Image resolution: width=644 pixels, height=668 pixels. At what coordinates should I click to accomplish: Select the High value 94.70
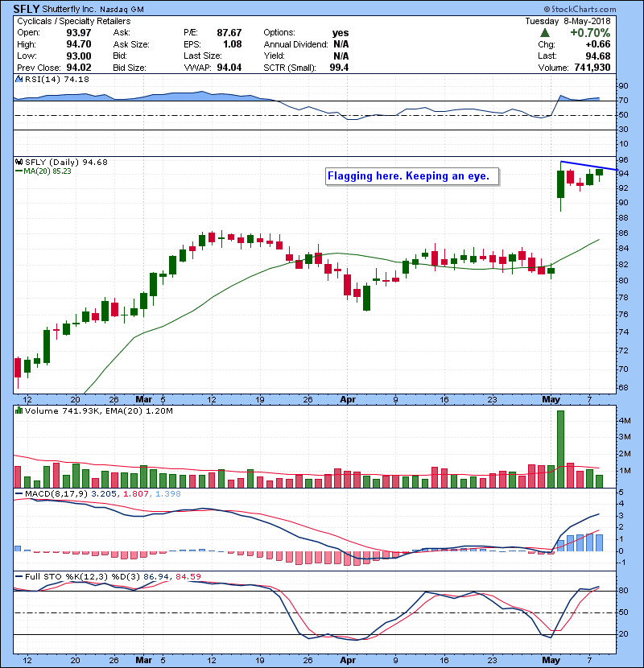pos(79,44)
